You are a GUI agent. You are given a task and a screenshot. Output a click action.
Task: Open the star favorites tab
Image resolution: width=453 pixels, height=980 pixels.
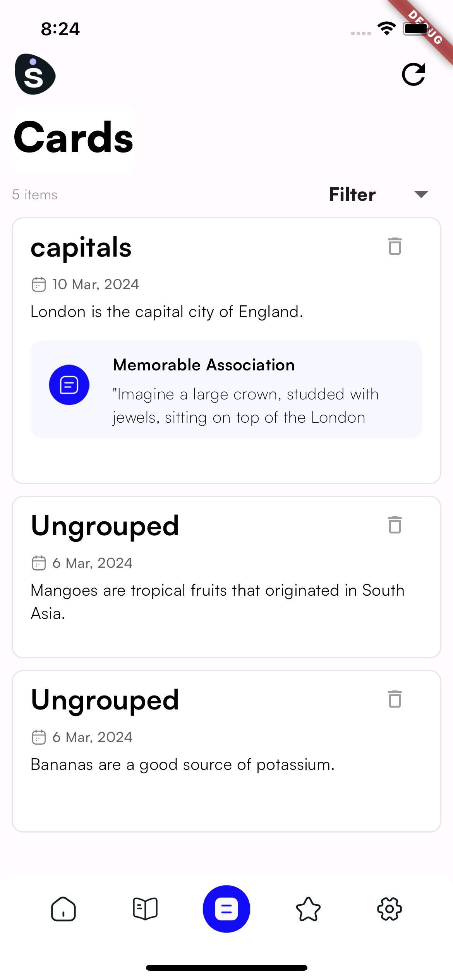pos(308,909)
